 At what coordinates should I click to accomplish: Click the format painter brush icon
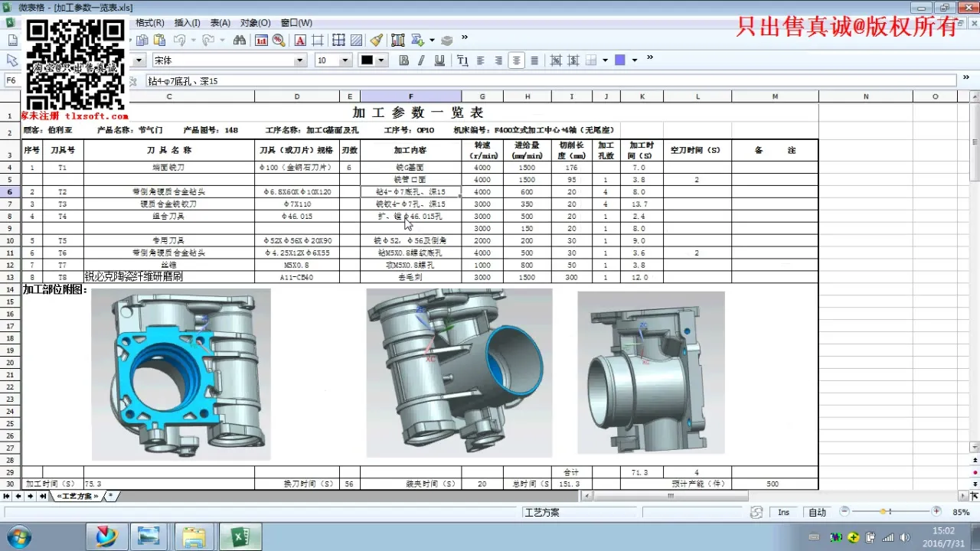[376, 41]
